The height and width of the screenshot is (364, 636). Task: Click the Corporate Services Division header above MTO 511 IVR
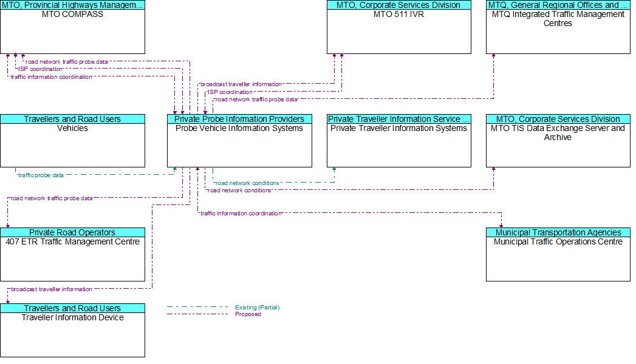pos(399,5)
